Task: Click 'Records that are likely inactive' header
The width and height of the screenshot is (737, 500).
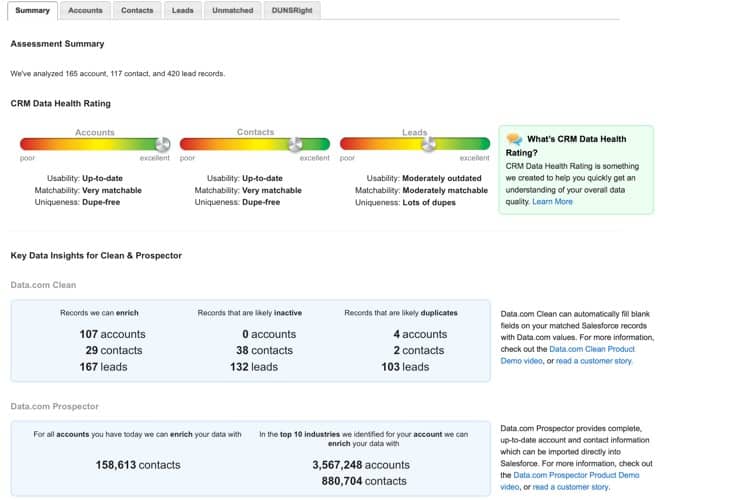Action: (x=250, y=313)
